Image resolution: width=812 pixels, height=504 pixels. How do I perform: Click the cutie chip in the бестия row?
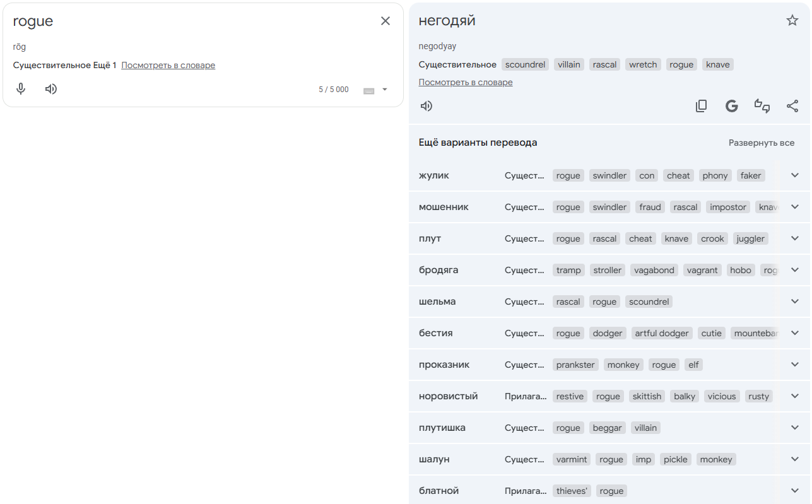pos(712,333)
